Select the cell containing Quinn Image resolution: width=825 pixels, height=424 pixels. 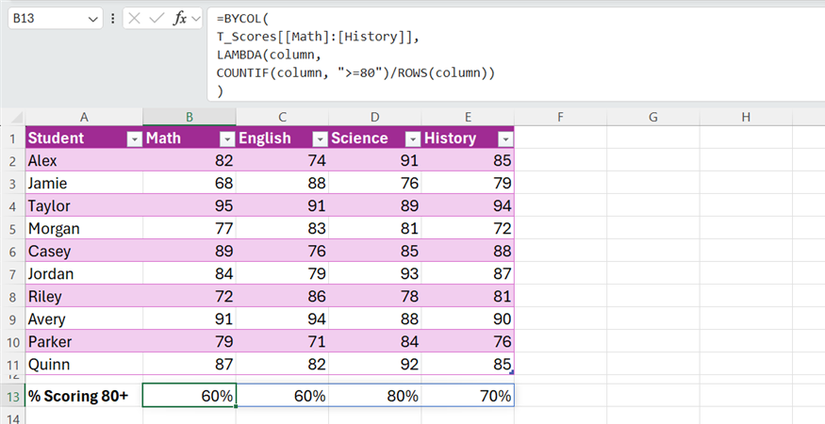[84, 365]
